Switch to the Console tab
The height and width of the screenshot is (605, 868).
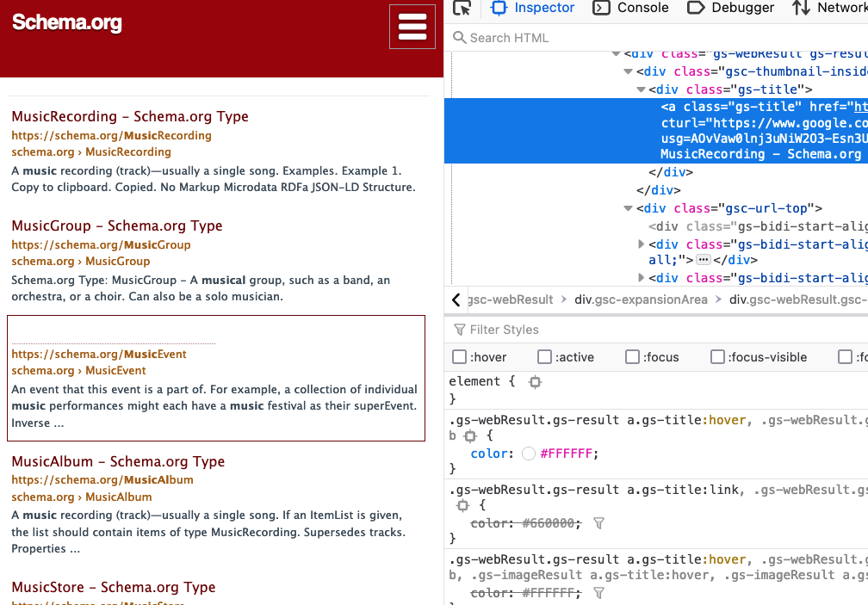click(x=630, y=8)
